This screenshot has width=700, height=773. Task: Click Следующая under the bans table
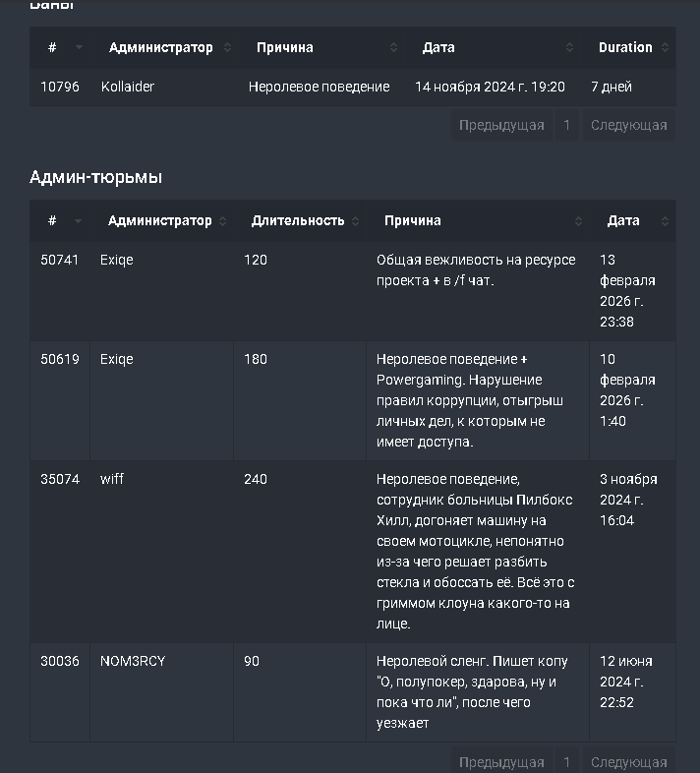coord(629,125)
